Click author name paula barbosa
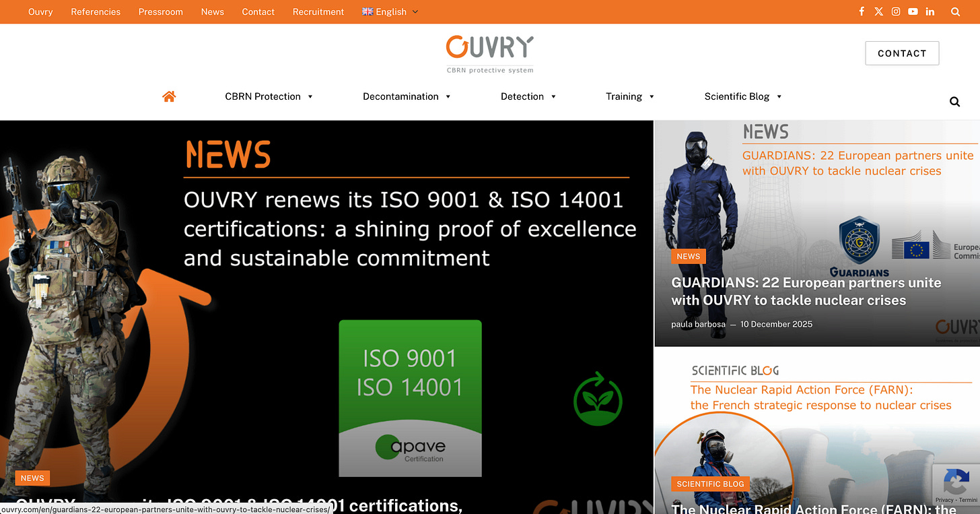 click(698, 324)
